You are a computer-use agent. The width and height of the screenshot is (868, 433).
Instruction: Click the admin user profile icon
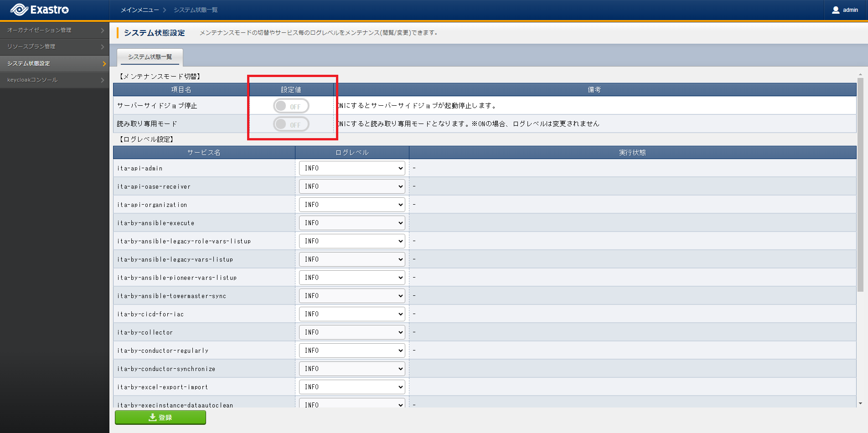tap(835, 10)
